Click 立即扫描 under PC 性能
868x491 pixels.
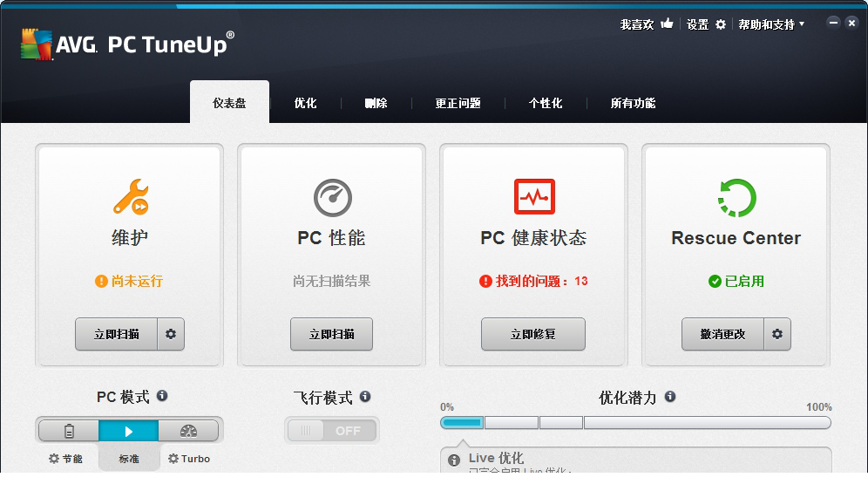(331, 334)
